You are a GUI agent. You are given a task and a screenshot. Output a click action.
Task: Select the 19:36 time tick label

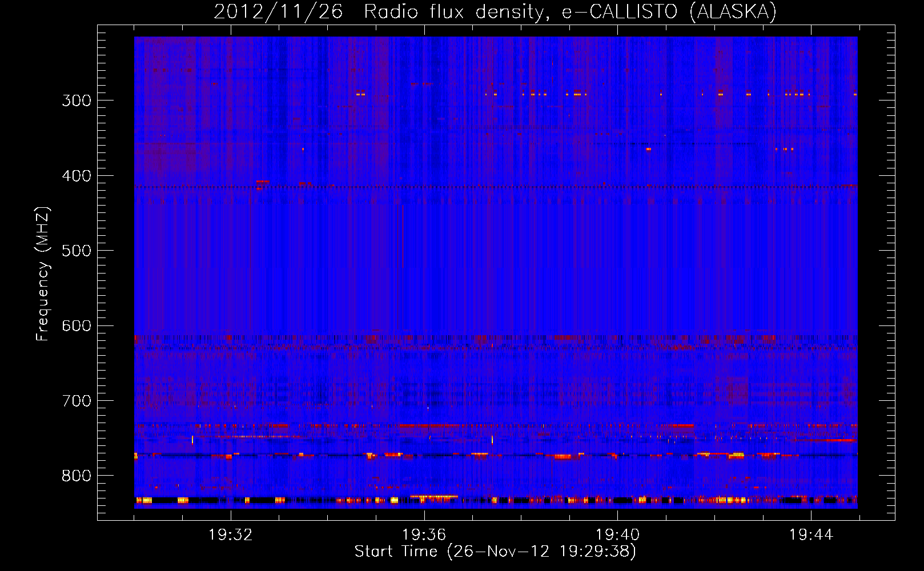(x=424, y=535)
